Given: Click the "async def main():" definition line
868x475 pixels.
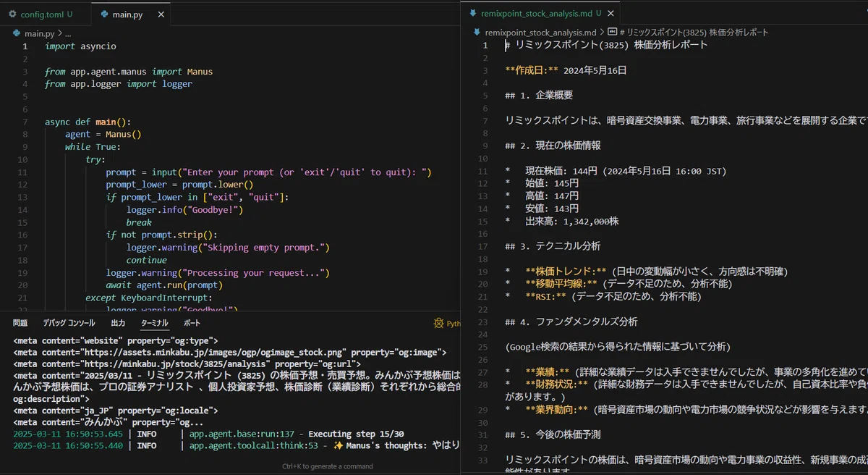Looking at the screenshot, I should (88, 122).
